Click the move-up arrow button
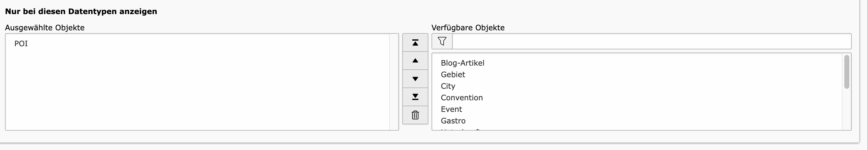868x150 pixels. (415, 61)
